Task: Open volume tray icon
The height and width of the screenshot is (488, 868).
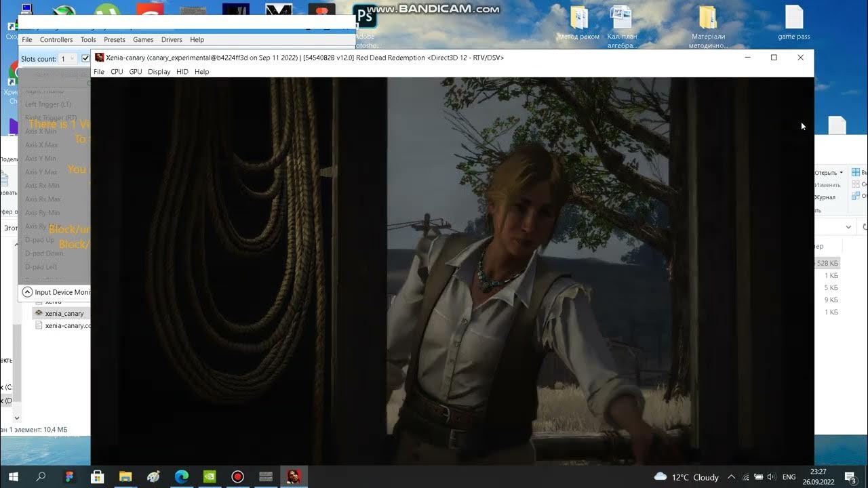Action: (772, 477)
